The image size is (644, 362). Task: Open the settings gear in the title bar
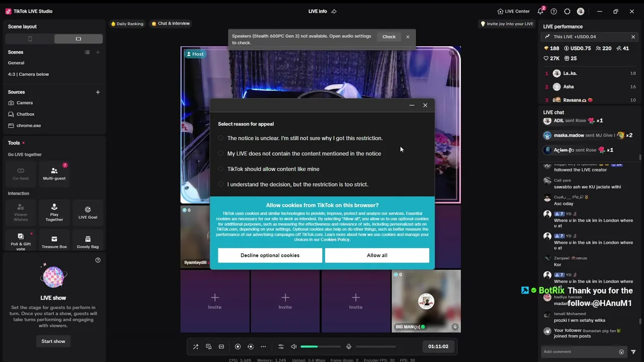568,11
